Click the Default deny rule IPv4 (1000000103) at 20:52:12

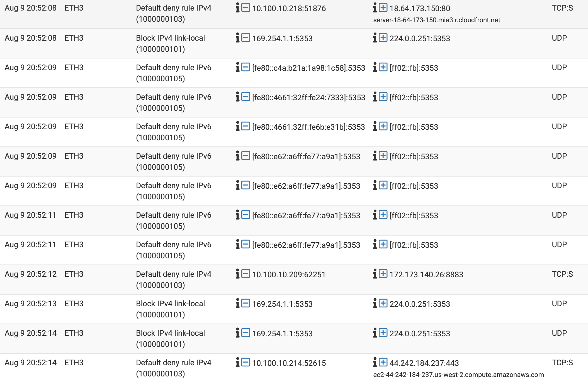pos(174,280)
